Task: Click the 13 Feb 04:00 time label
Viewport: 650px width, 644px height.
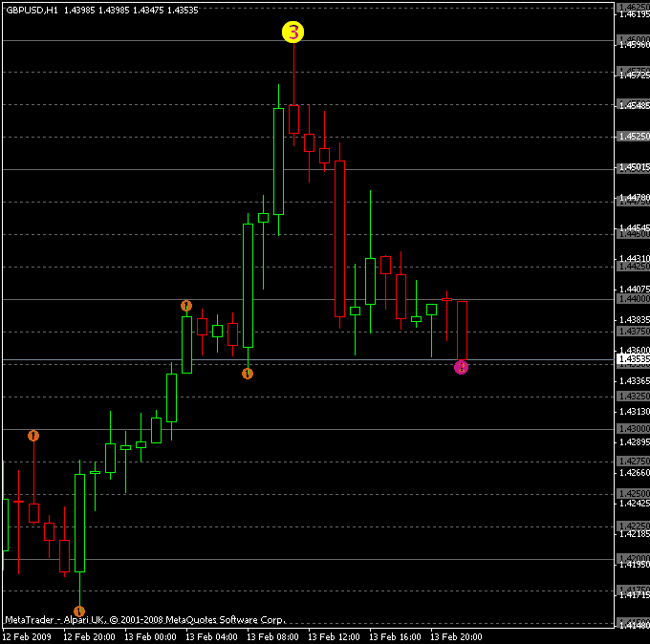Action: [211, 636]
